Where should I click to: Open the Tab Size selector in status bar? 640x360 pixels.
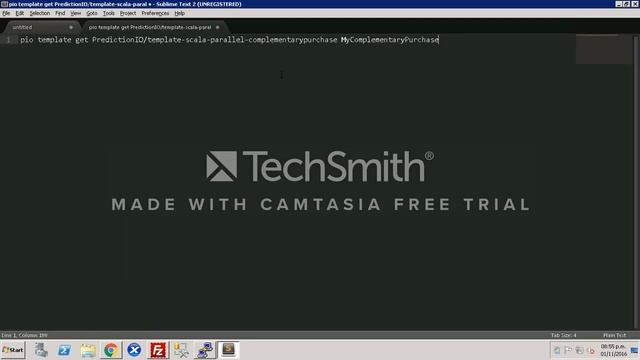[x=564, y=335]
